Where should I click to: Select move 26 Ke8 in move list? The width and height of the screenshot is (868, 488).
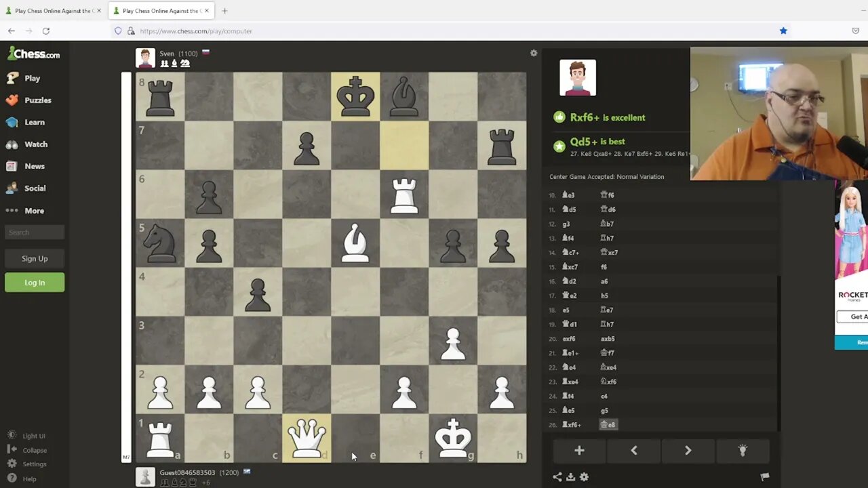click(608, 425)
